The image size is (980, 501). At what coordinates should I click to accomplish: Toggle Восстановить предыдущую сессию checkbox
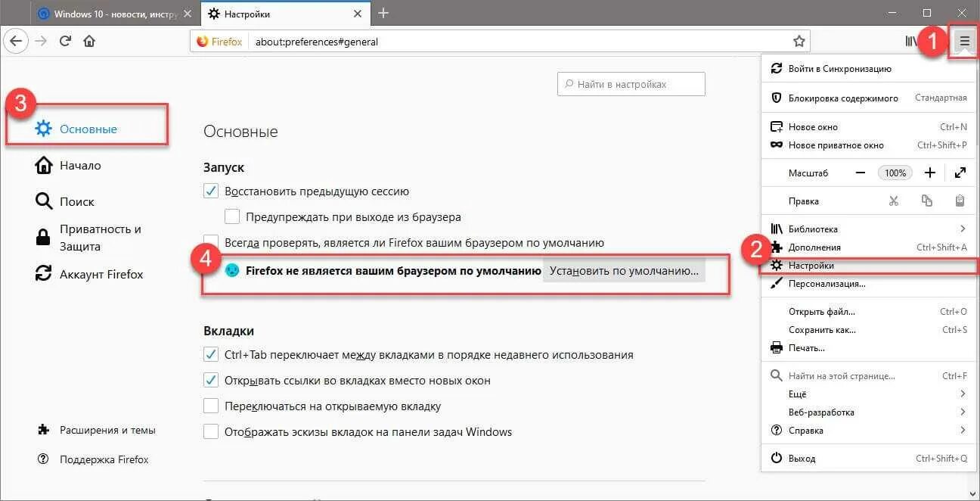tap(211, 191)
